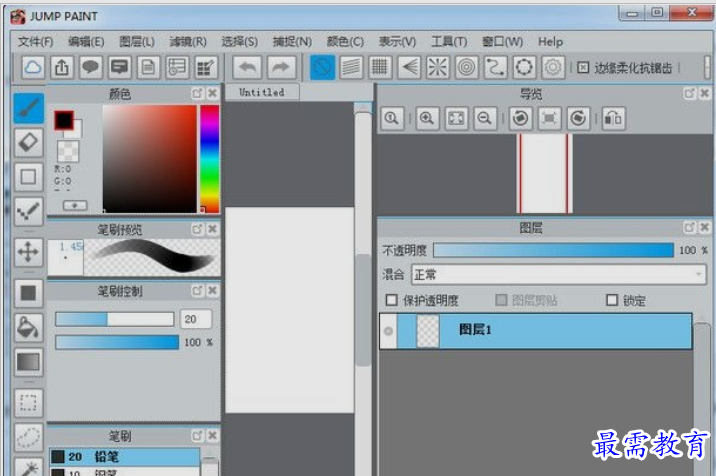Enable curve snap
This screenshot has height=476, width=716.
[x=495, y=68]
